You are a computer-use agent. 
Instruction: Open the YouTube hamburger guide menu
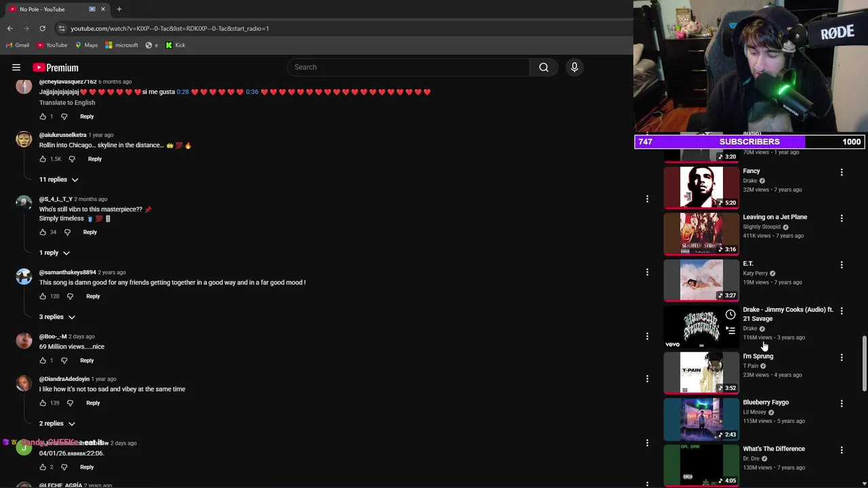tap(16, 67)
